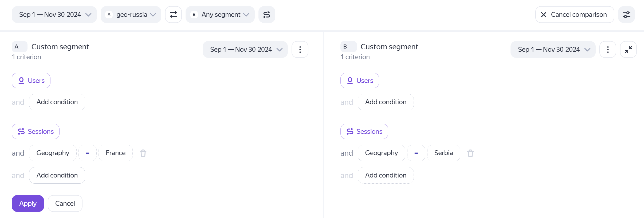This screenshot has height=218, width=644.
Task: Collapse the segment B panel
Action: [x=628, y=50]
